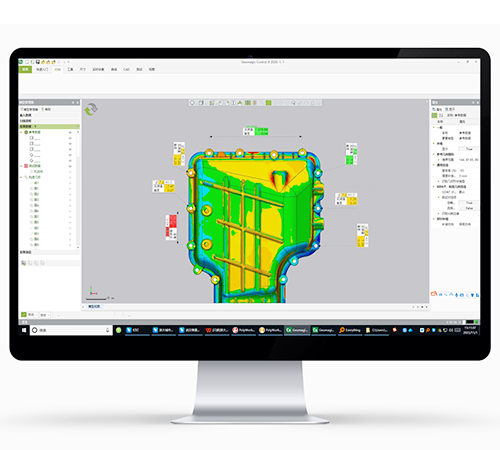The image size is (500, 450).
Task: Toggle visibility eye of first reference data item
Action: click(70, 138)
